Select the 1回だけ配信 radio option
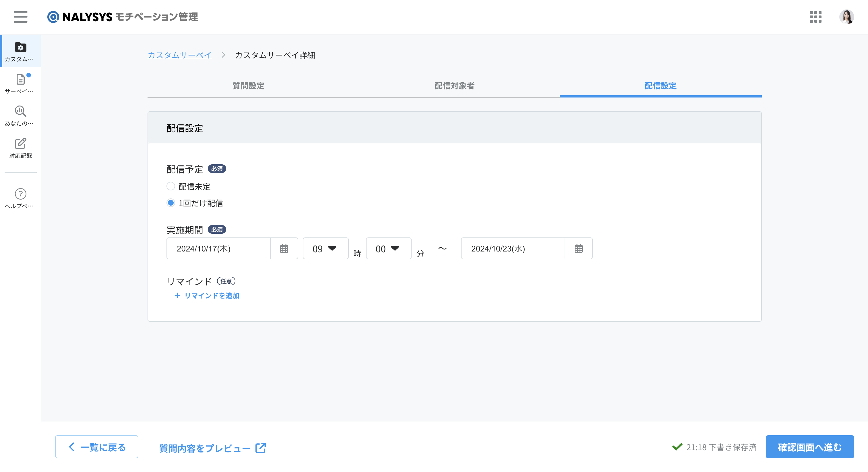 pyautogui.click(x=171, y=203)
